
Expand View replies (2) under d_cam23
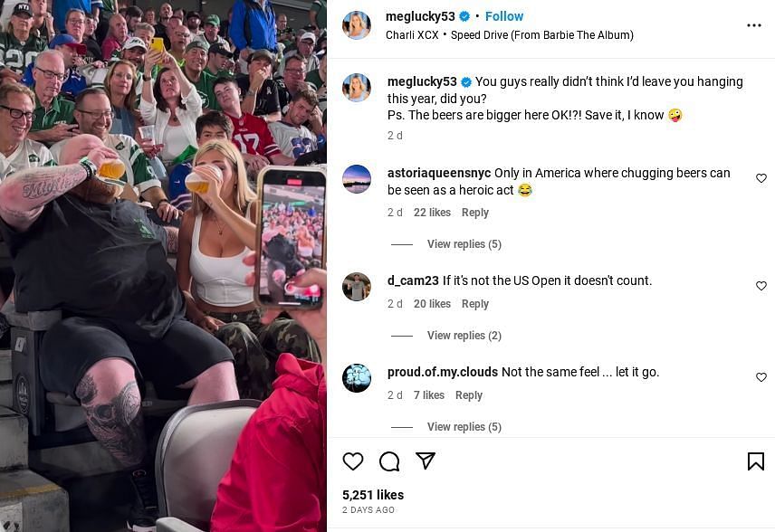point(464,336)
